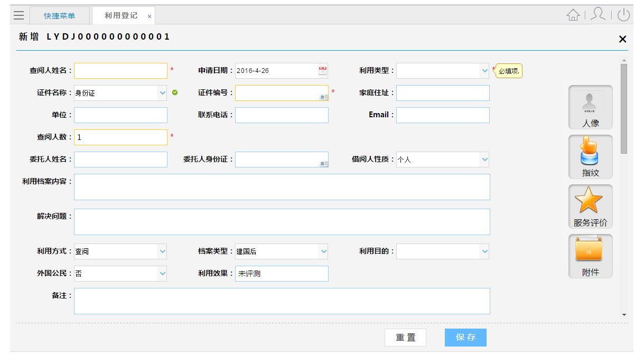The width and height of the screenshot is (644, 355).
Task: Click the home icon in the top bar
Action: click(x=573, y=15)
